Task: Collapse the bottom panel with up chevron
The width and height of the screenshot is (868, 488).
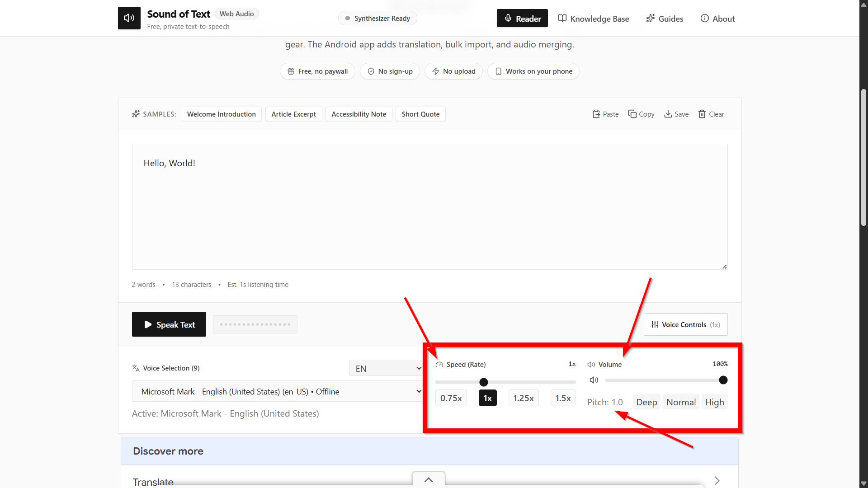Action: click(429, 480)
